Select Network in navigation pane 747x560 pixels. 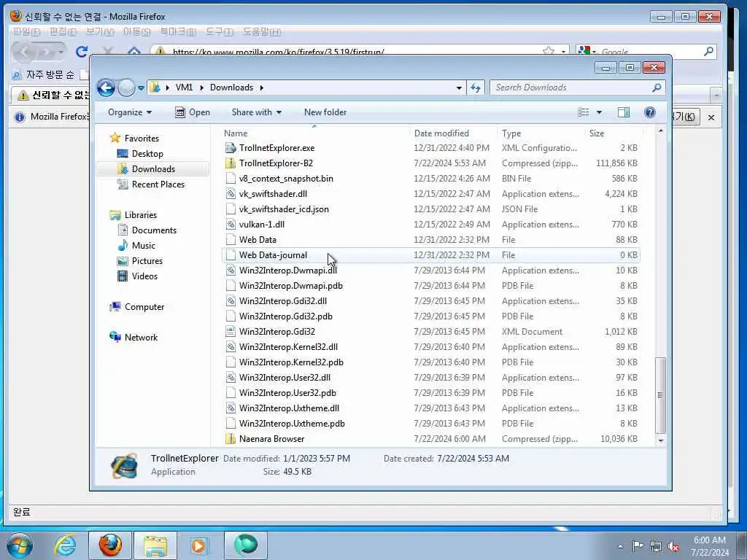click(141, 338)
